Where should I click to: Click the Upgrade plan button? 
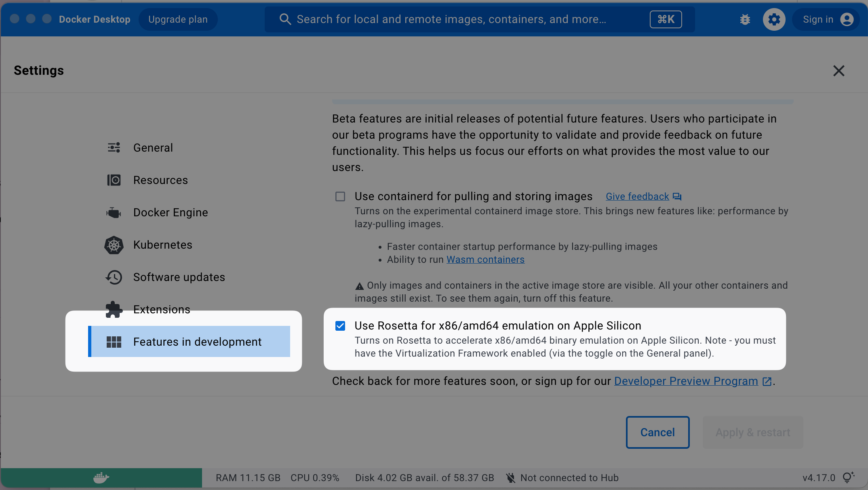pos(178,19)
